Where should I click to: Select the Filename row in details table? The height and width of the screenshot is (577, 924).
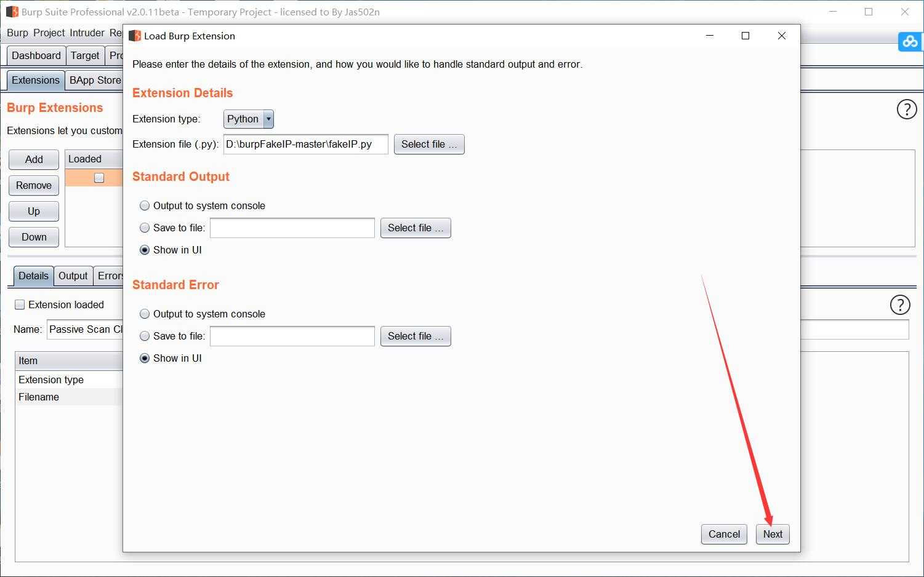point(69,397)
